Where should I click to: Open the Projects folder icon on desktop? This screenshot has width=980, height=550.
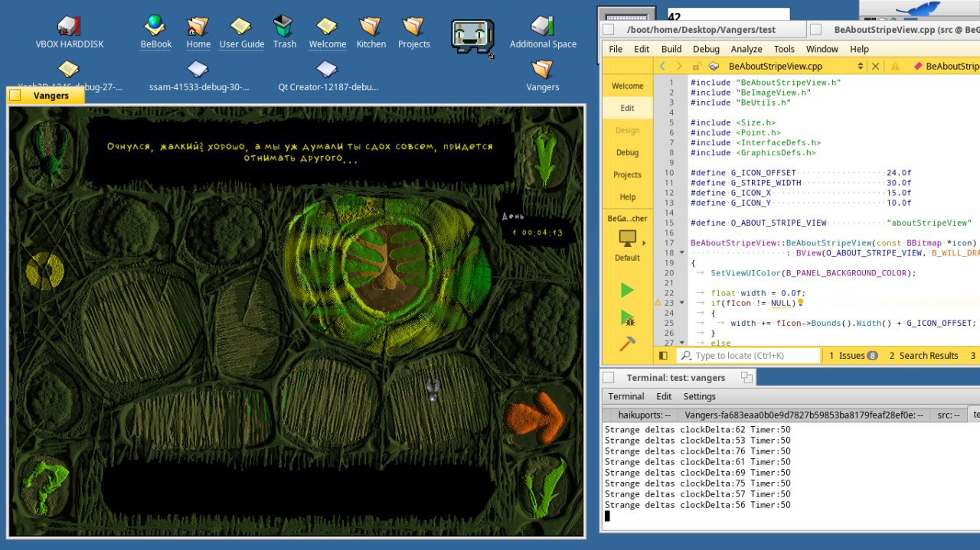pyautogui.click(x=413, y=26)
